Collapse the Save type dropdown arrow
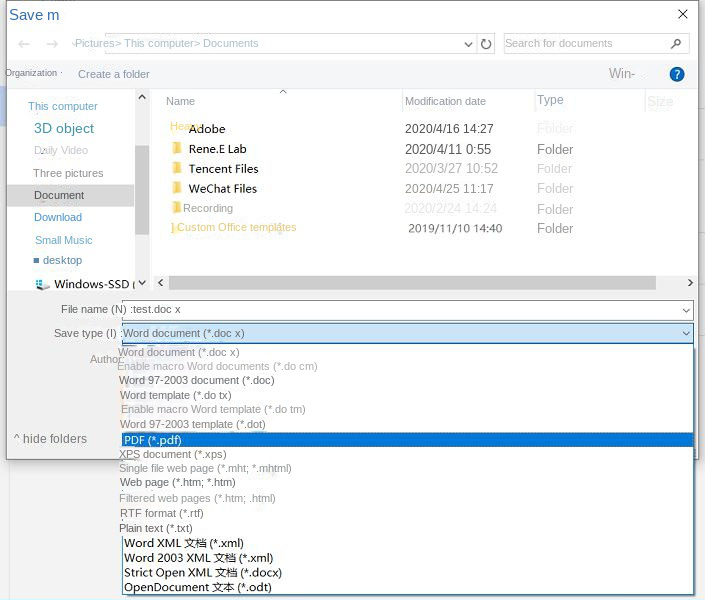The height and width of the screenshot is (600, 705). point(685,334)
